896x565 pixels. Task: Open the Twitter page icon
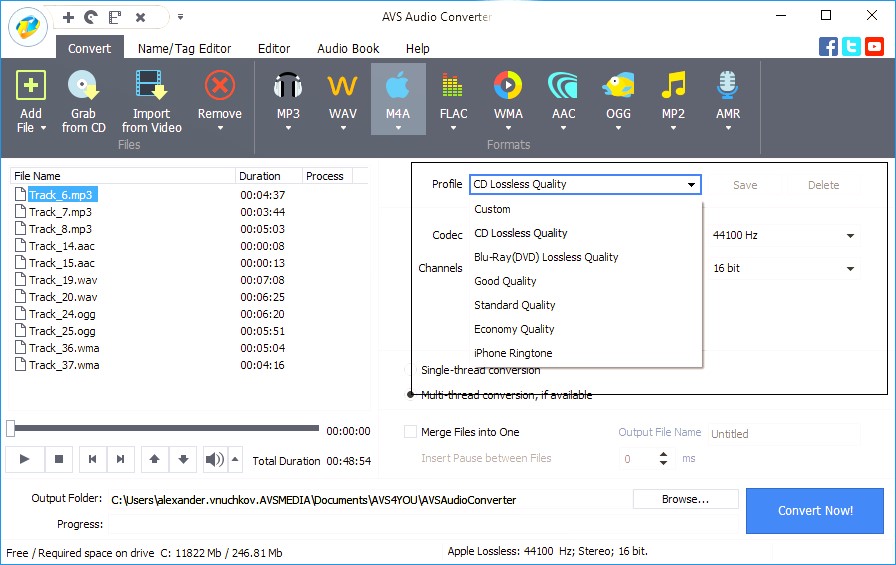click(x=851, y=46)
